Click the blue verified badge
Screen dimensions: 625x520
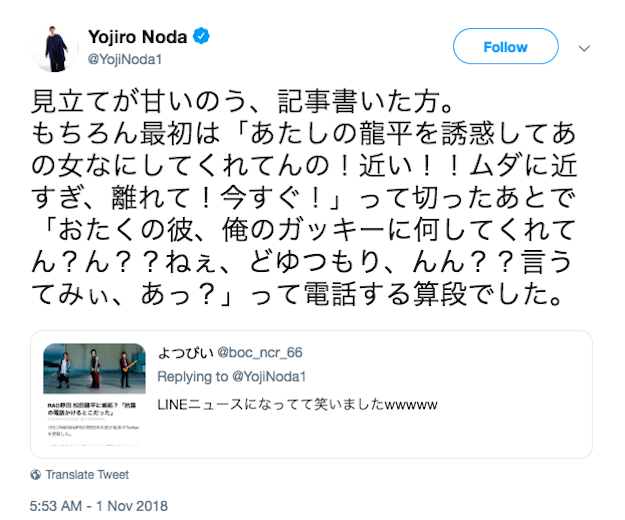(x=200, y=38)
